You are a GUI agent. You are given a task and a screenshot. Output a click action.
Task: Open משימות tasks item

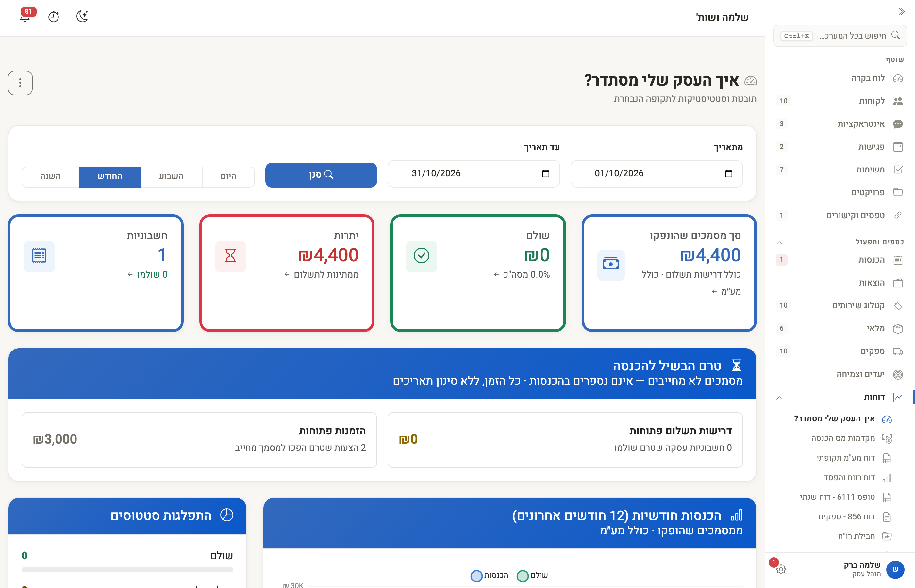tap(840, 170)
